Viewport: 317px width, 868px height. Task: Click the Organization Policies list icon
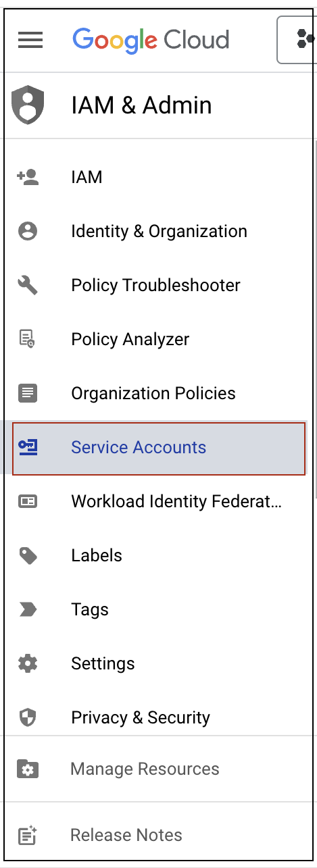coord(28,393)
